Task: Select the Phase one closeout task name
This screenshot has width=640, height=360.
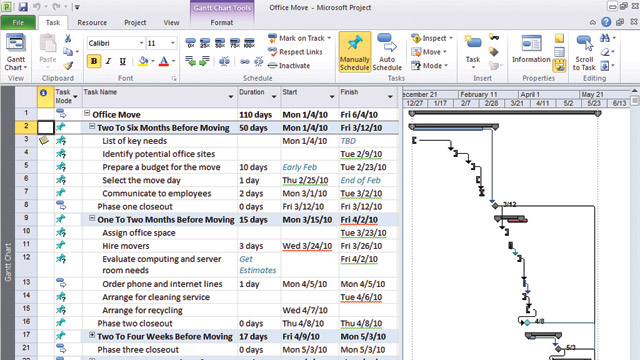Action: click(x=135, y=207)
